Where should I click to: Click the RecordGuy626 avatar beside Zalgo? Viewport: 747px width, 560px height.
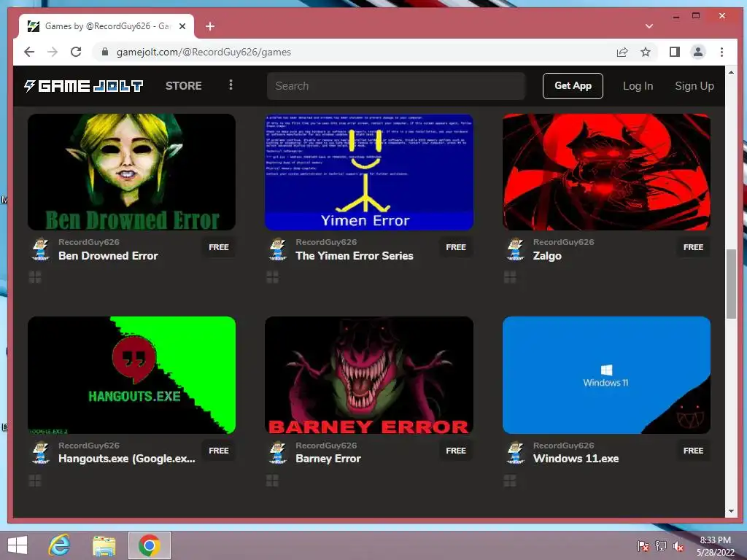[x=515, y=249]
